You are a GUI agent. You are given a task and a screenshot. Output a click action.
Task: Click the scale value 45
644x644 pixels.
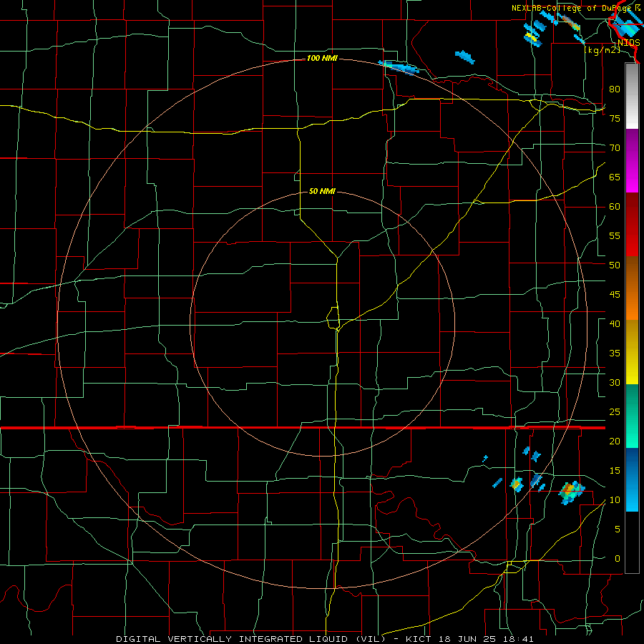(615, 295)
